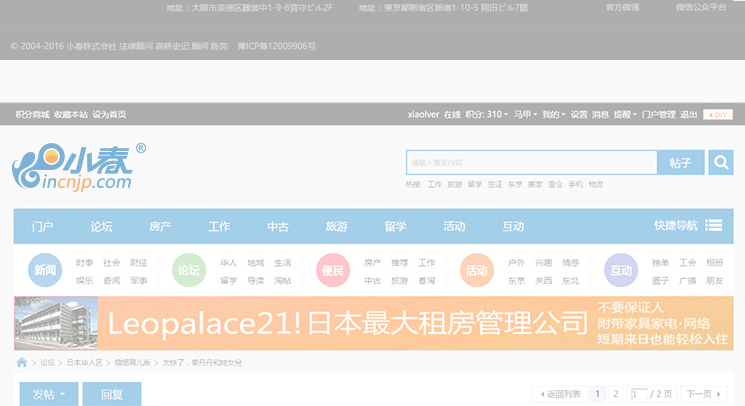Click the 论坛 breadcrumb link
This screenshot has width=745, height=406.
point(48,362)
